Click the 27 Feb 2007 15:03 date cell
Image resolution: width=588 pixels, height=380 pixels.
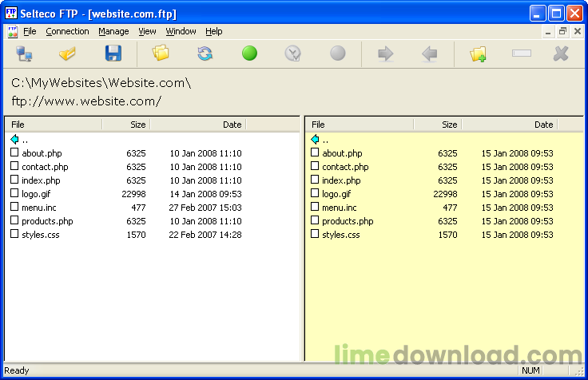(205, 208)
